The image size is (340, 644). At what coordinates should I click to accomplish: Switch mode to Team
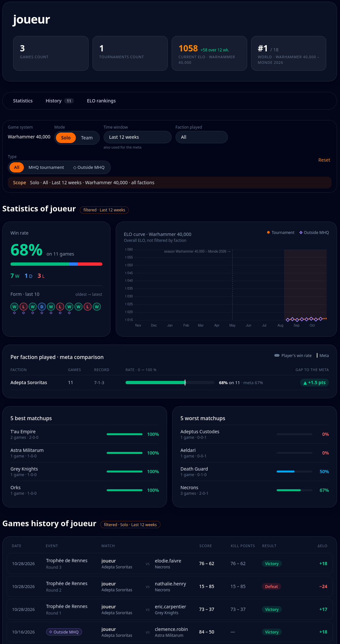(x=87, y=138)
